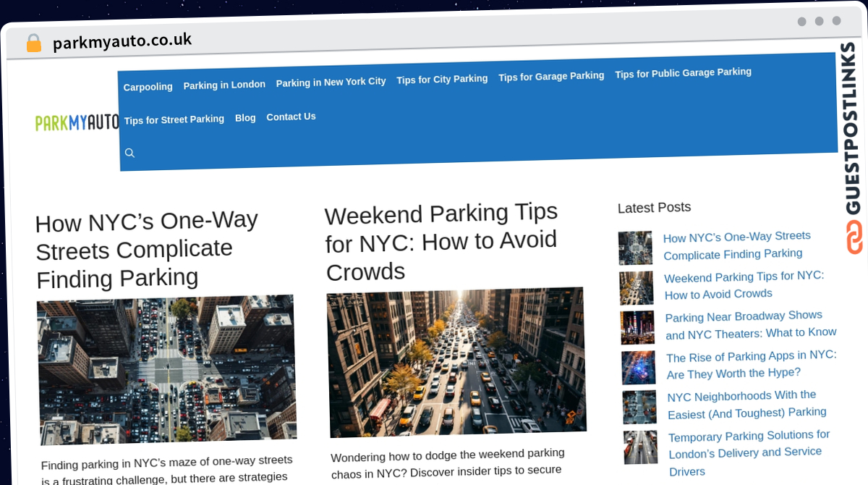
Task: Open Tips for Public Garage Parking
Action: 683,72
